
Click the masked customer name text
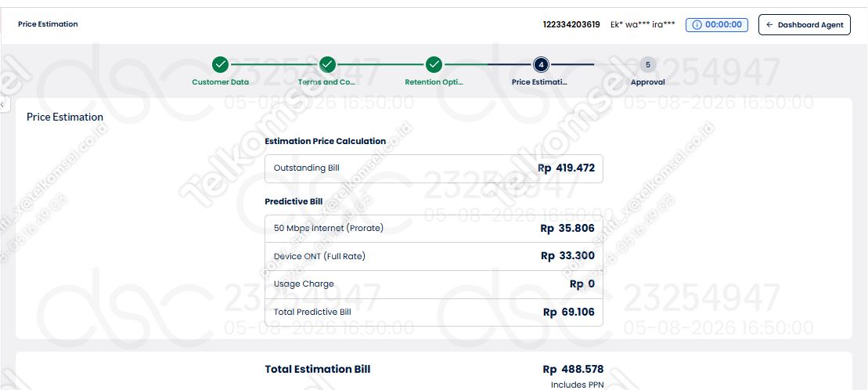pyautogui.click(x=642, y=25)
